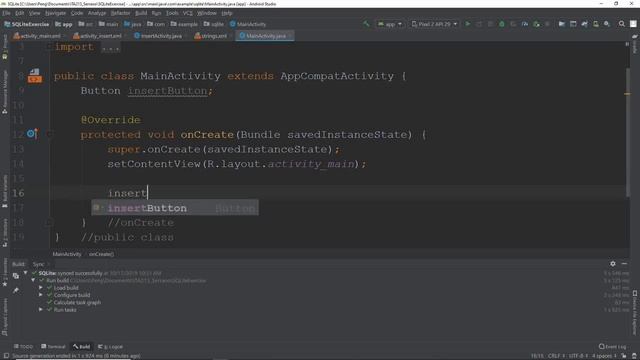The image size is (640, 360).
Task: Open the Refactor menu
Action: point(120,13)
